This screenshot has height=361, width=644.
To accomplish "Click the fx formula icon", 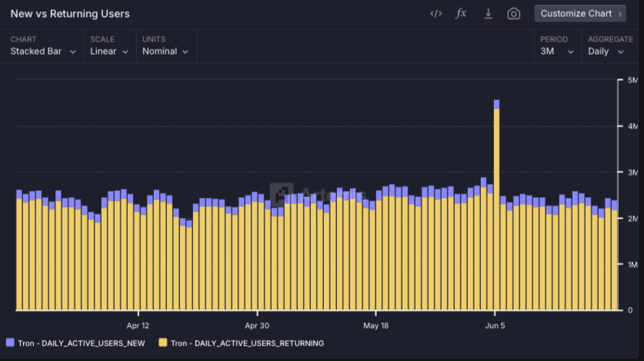I will pyautogui.click(x=461, y=14).
